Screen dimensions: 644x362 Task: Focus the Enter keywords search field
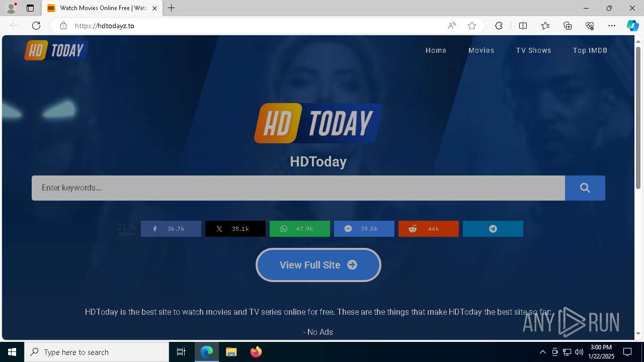pyautogui.click(x=298, y=188)
